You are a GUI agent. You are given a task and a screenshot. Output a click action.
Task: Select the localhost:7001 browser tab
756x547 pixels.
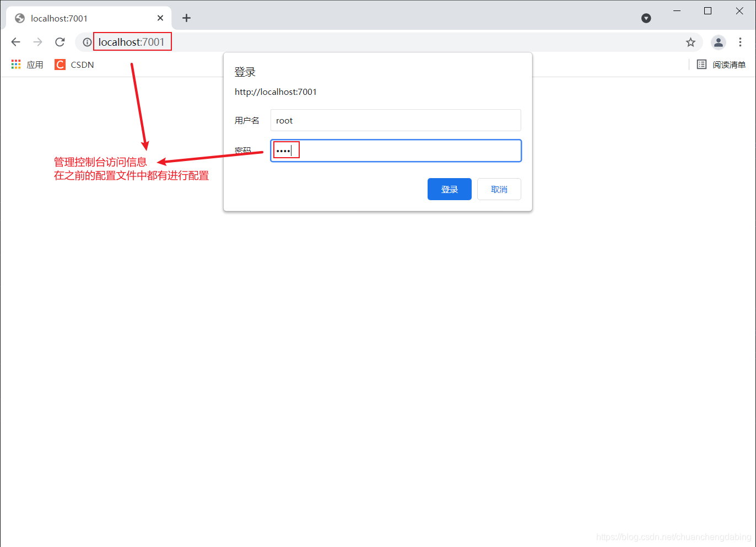coord(89,18)
